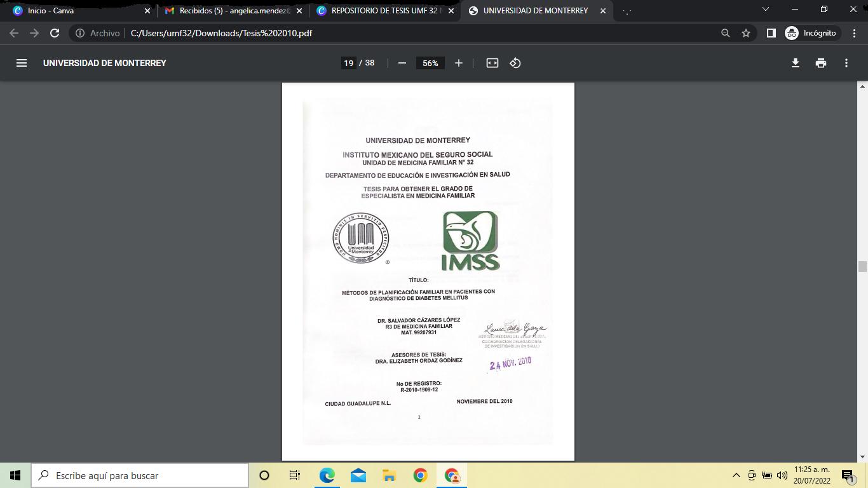Print the PDF document
Screen dimensions: 868x488
tap(821, 63)
